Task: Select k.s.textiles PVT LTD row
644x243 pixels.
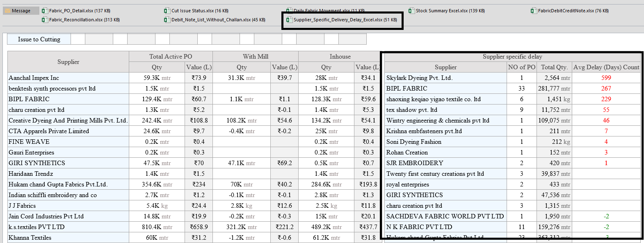Action: [69, 227]
